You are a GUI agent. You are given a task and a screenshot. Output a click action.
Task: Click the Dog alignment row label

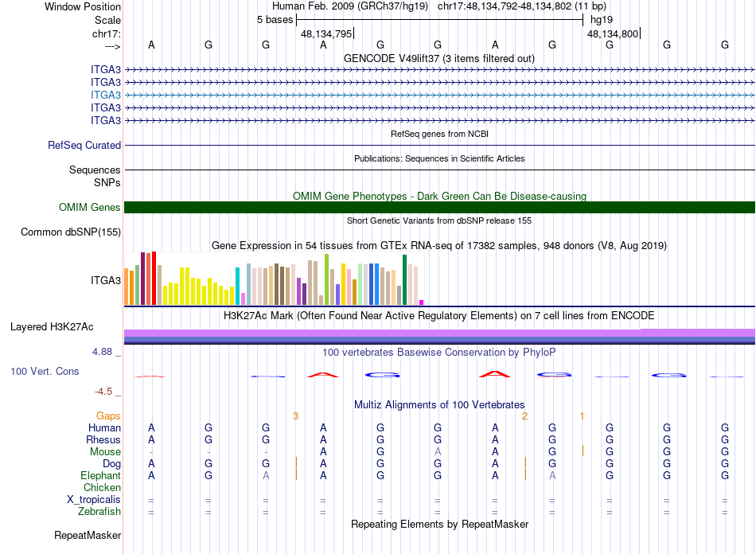click(x=111, y=464)
